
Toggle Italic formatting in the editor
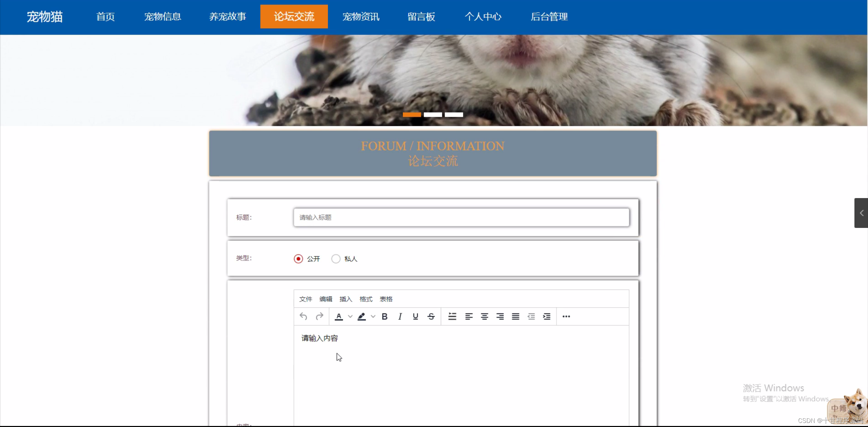coord(400,316)
